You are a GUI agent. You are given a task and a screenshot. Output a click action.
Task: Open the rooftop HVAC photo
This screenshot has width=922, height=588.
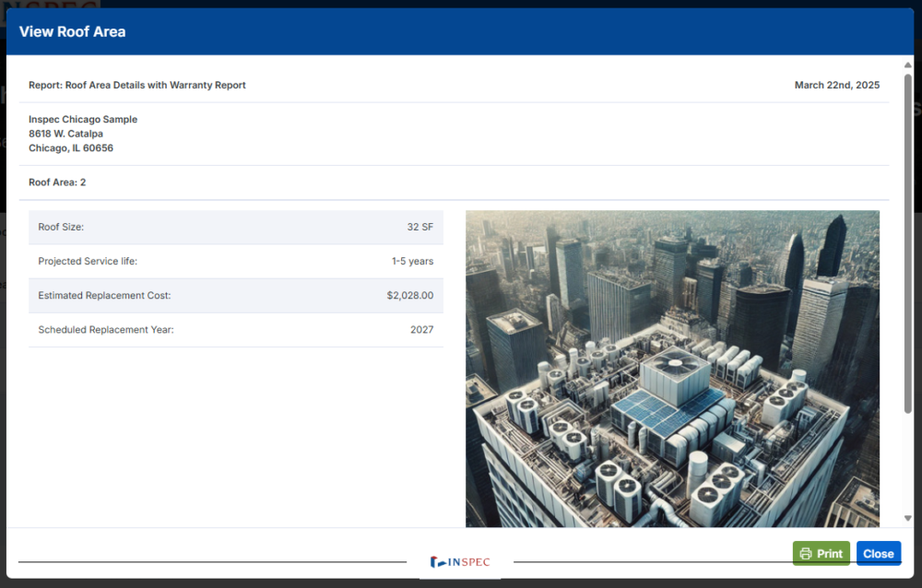point(672,369)
